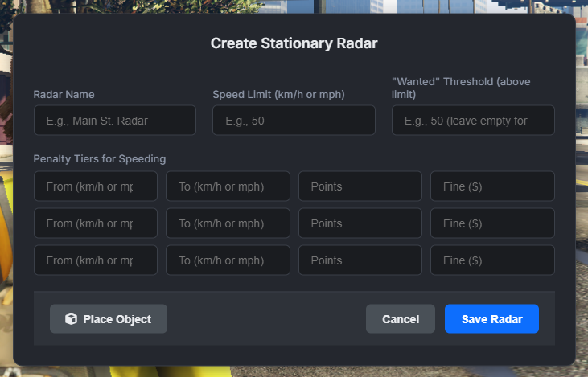Click the cube icon on Place Object
This screenshot has height=377, width=588.
point(71,319)
